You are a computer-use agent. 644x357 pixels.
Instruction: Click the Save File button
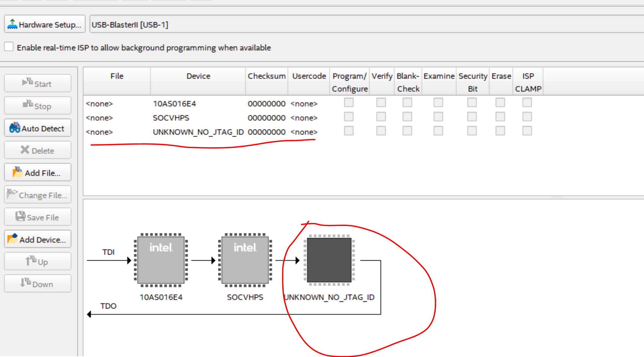pyautogui.click(x=38, y=217)
